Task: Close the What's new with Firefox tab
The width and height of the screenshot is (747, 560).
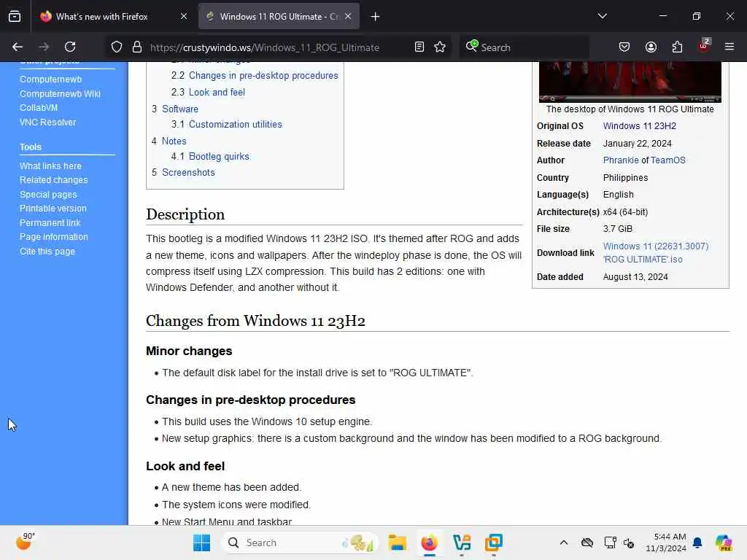Action: (184, 16)
